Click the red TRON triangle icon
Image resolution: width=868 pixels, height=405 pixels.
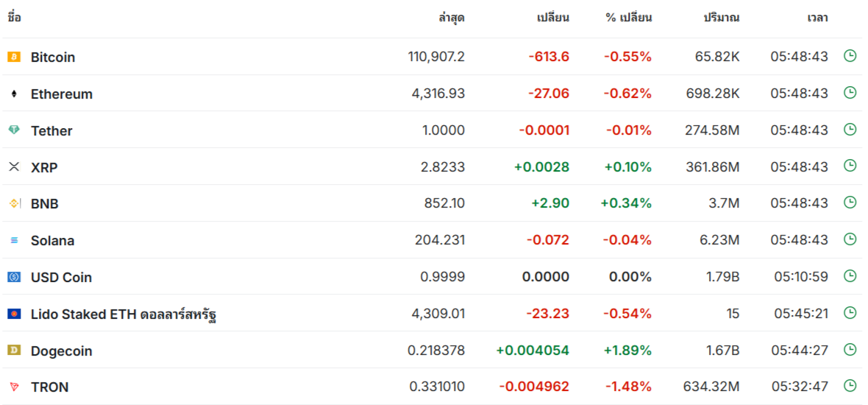click(x=14, y=387)
